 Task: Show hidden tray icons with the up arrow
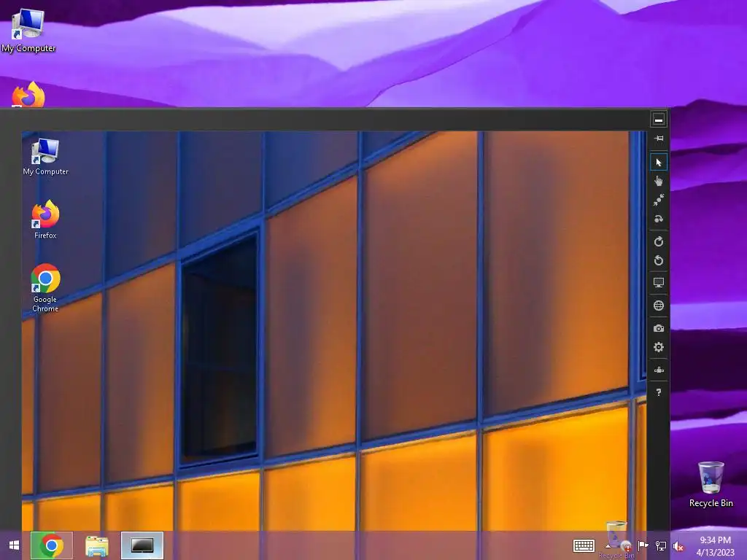(x=608, y=545)
